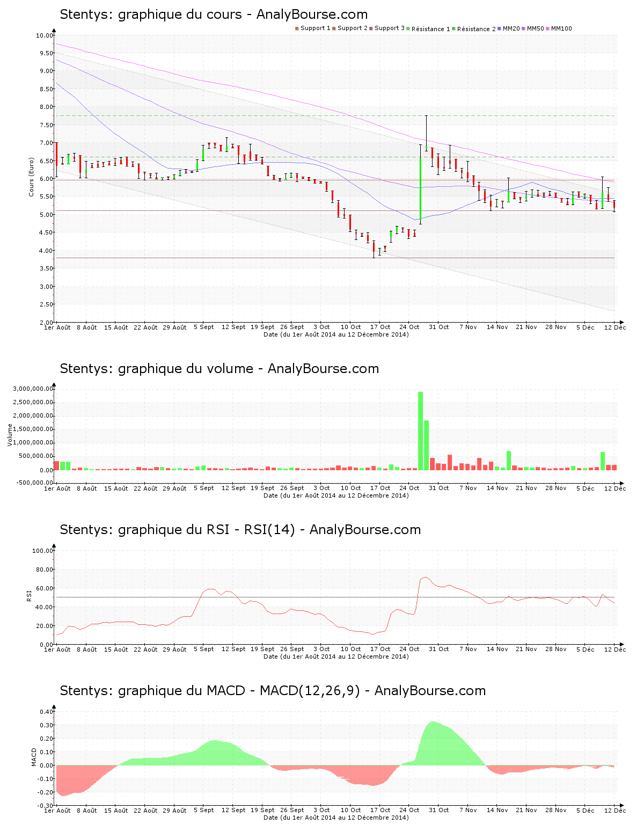The image size is (644, 832).
Task: Select the MM100 legend label
Action: pyautogui.click(x=561, y=28)
